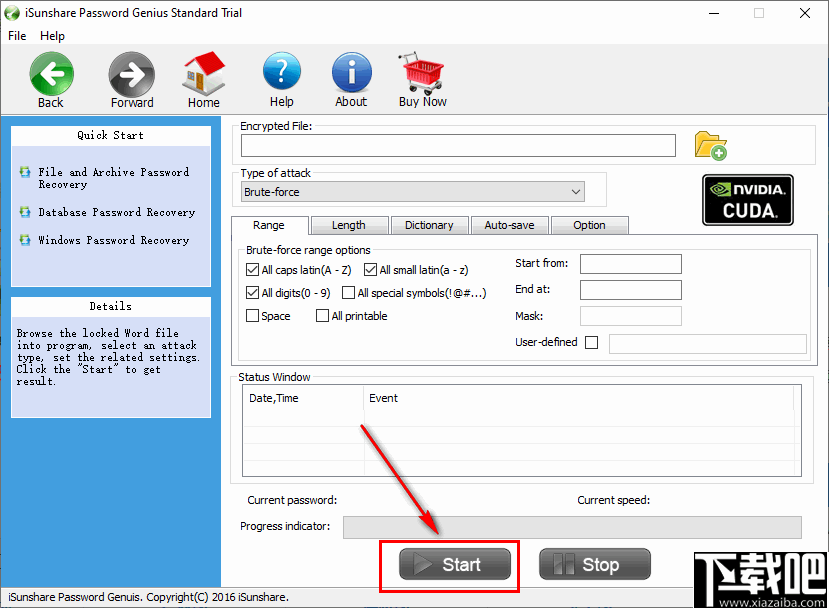
Task: Click the copyright status bar text
Action: [x=149, y=597]
